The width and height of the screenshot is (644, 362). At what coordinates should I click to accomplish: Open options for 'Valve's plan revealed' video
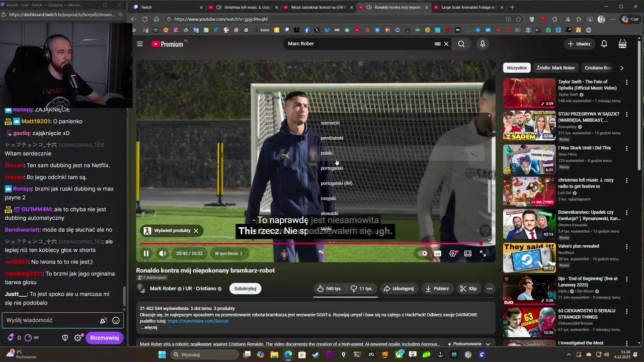(x=626, y=247)
